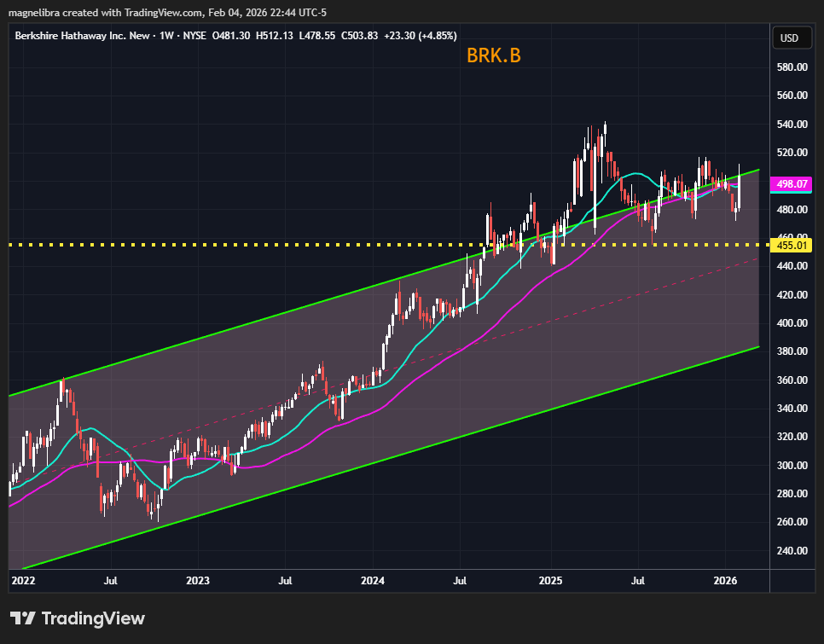Click the 320.00 price axis label
This screenshot has height=644, width=824.
tap(792, 437)
